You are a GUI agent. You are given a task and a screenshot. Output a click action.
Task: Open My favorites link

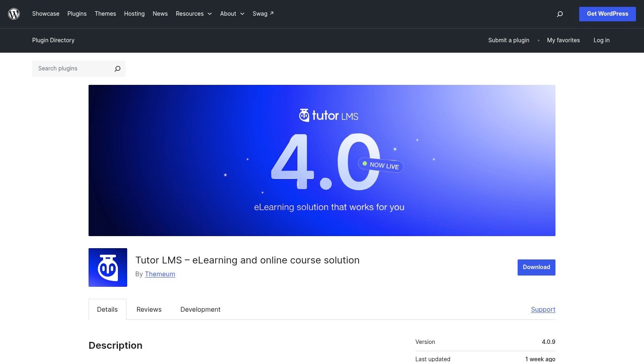tap(563, 40)
